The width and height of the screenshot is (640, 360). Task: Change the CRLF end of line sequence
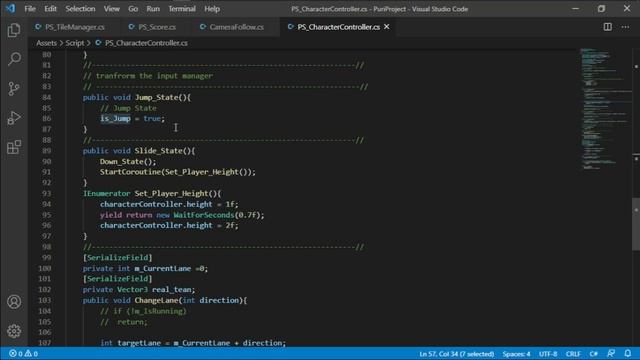point(573,354)
